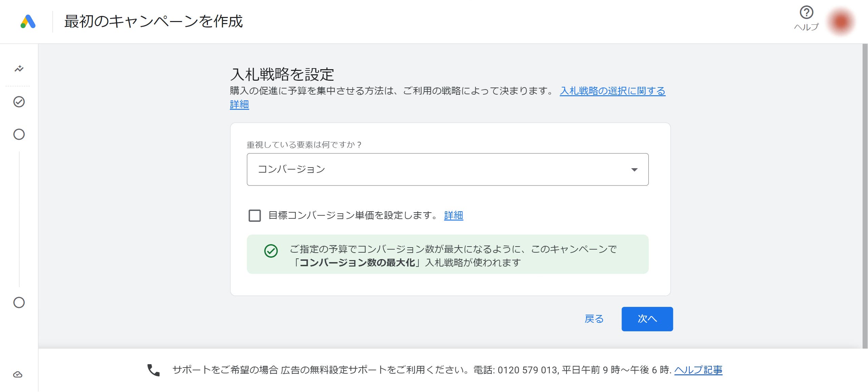Click the support phone number 0120 579 013
Viewport: 868px width, 392px height.
coord(528,370)
